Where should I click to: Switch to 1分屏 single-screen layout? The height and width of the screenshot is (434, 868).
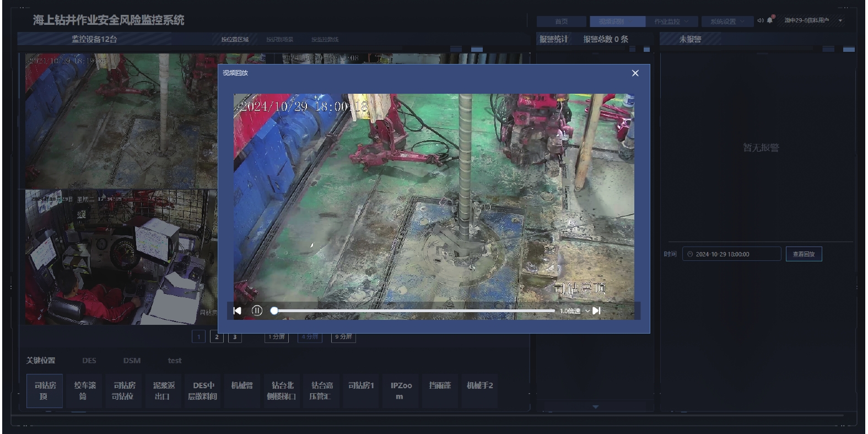point(277,336)
